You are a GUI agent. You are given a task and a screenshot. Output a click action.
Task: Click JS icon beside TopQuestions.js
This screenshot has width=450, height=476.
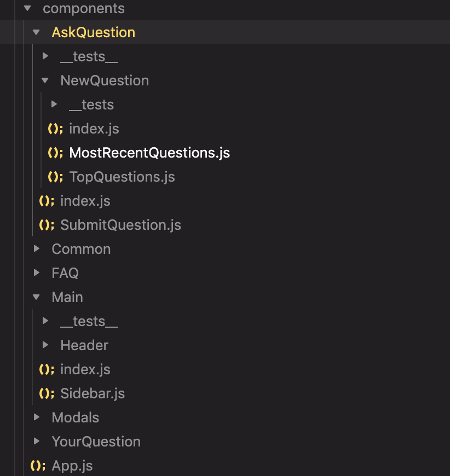[55, 177]
